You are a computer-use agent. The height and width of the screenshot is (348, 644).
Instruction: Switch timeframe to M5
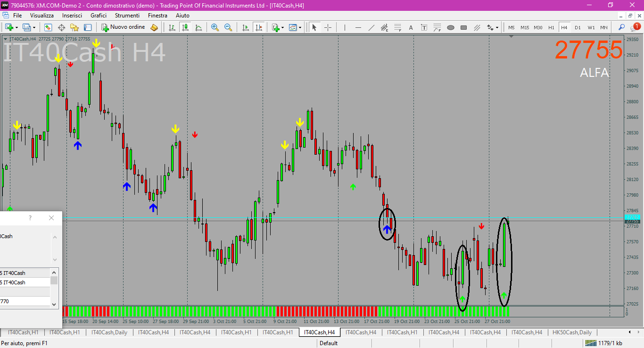coord(512,27)
